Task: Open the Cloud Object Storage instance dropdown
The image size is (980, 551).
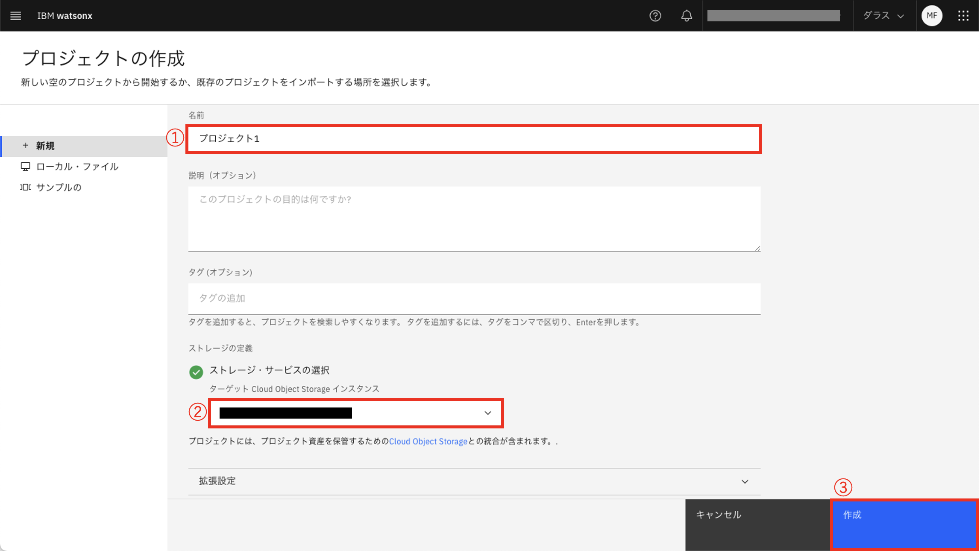Action: pos(355,413)
